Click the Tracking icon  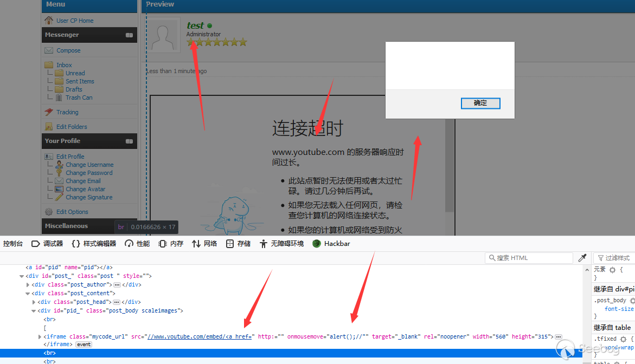pyautogui.click(x=49, y=112)
